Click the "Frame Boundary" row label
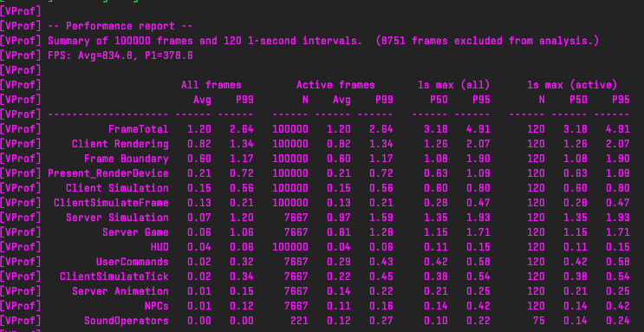Screen dimensions: 644x332 coord(127,159)
